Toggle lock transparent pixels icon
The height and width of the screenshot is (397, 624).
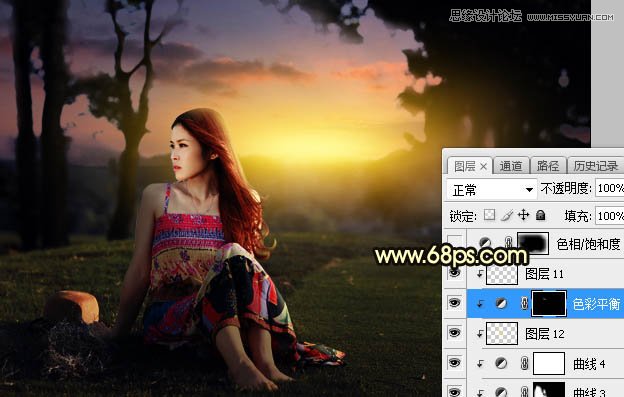(489, 215)
